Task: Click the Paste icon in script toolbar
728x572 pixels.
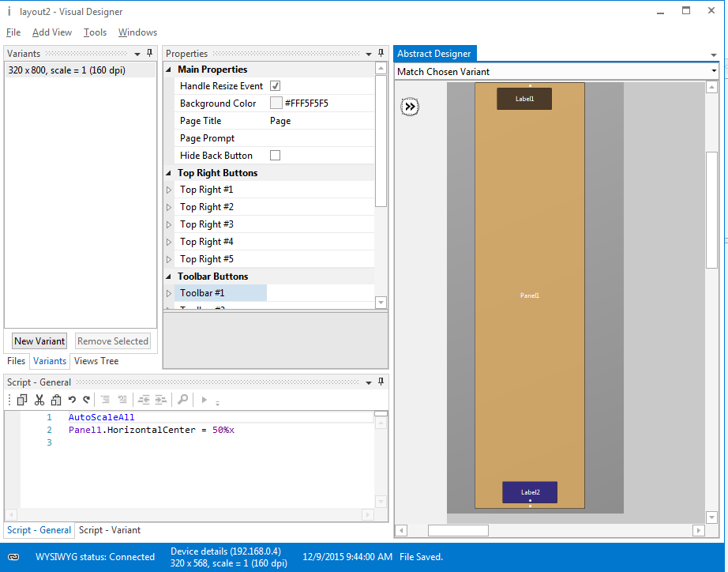Action: tap(56, 400)
